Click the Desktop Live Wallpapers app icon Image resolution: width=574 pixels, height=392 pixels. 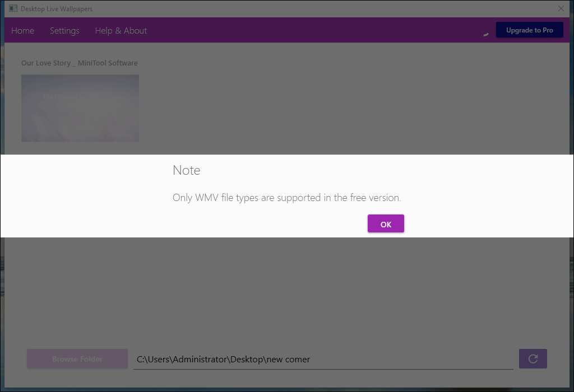[13, 8]
